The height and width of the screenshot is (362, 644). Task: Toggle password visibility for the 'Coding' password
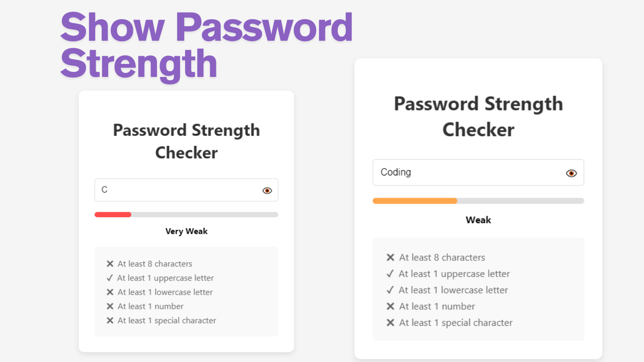(x=571, y=172)
